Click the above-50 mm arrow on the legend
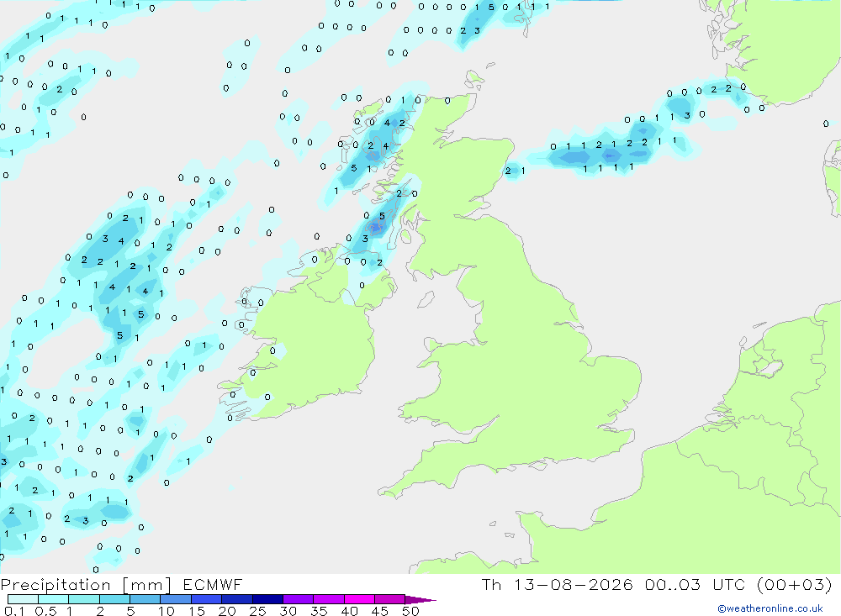This screenshot has height=616, width=841. point(420,600)
